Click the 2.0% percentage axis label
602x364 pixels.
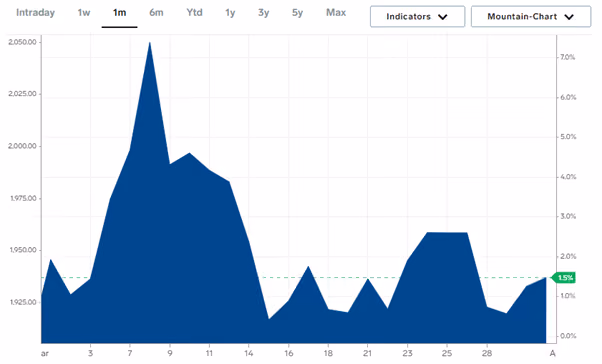[x=568, y=256]
